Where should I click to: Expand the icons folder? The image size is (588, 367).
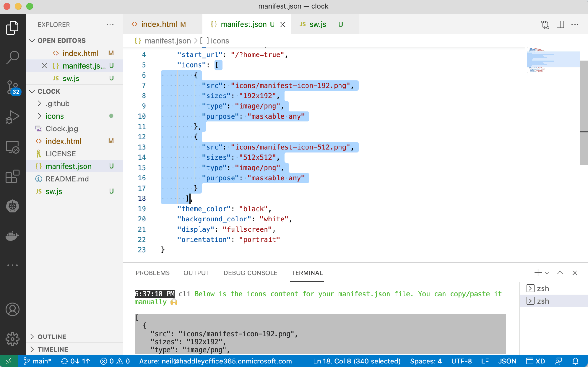[54, 116]
